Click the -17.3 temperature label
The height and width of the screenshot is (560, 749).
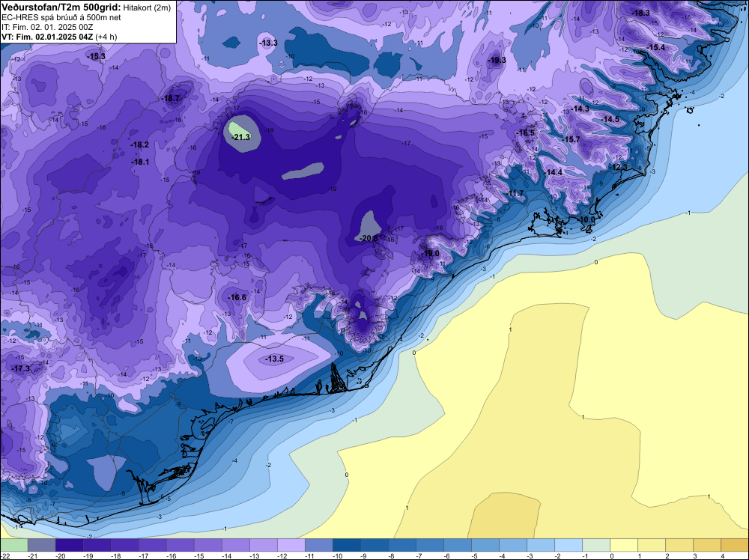coord(20,368)
